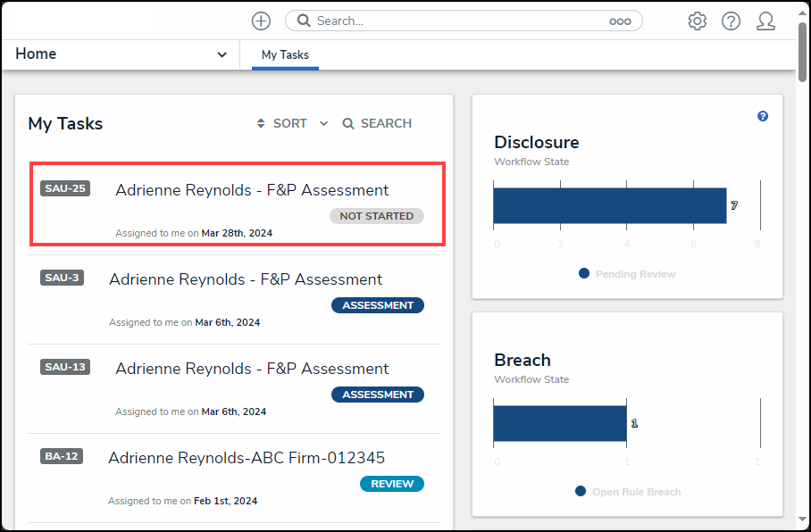Image resolution: width=811 pixels, height=532 pixels.
Task: Open the create new object menu
Action: pyautogui.click(x=260, y=21)
